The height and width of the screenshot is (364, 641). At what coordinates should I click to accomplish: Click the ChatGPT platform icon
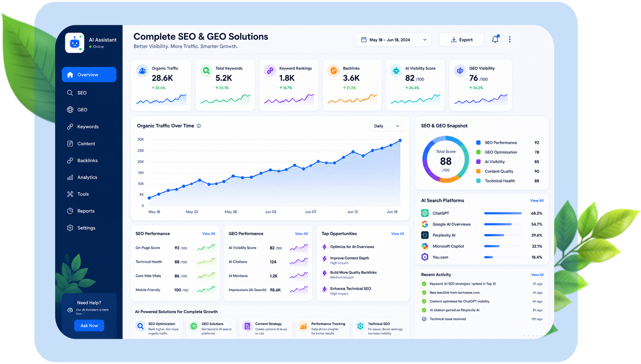[425, 213]
